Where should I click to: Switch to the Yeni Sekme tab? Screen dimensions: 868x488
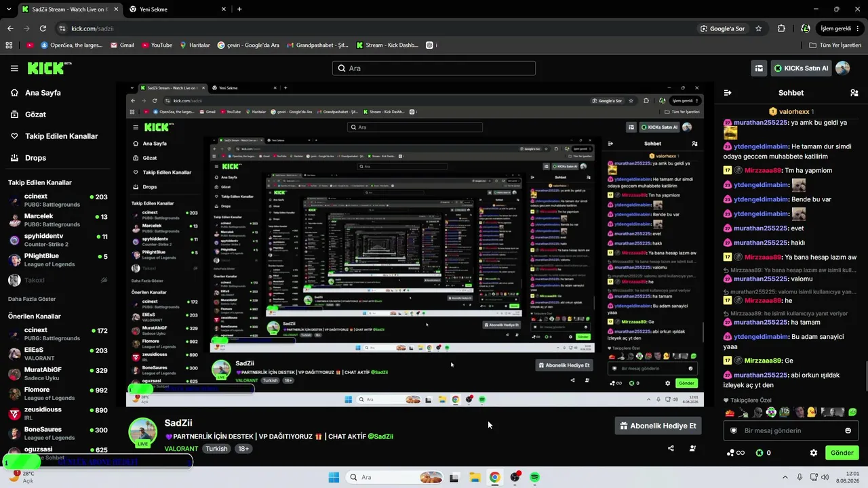point(176,9)
